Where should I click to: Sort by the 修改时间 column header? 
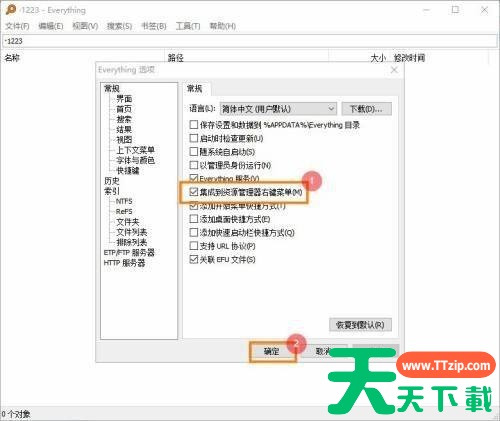pyautogui.click(x=409, y=58)
